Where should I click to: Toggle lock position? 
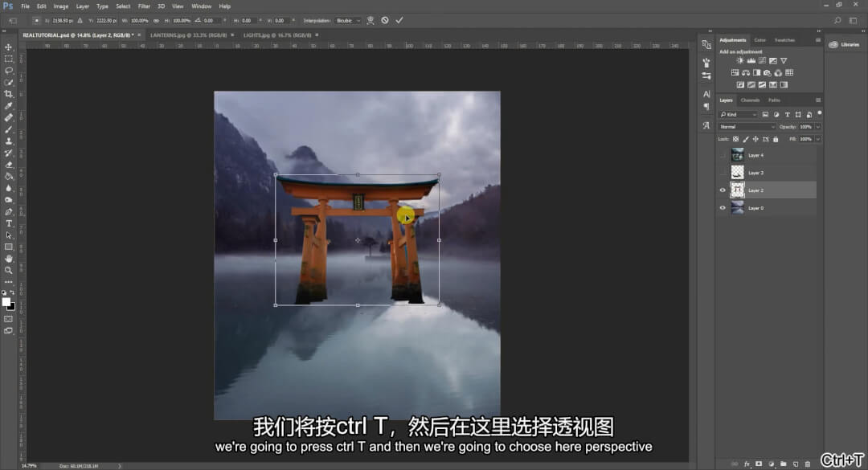(x=755, y=140)
